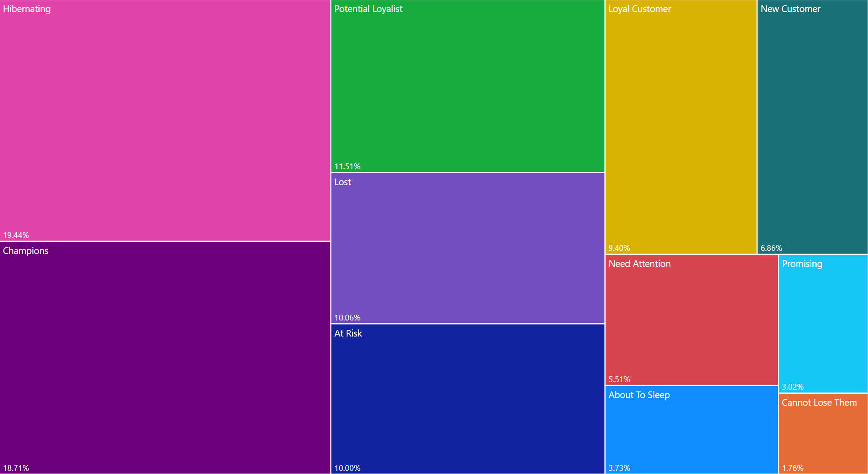This screenshot has width=868, height=474.
Task: Select the orange Cannot Lose Them block
Action: (x=823, y=434)
